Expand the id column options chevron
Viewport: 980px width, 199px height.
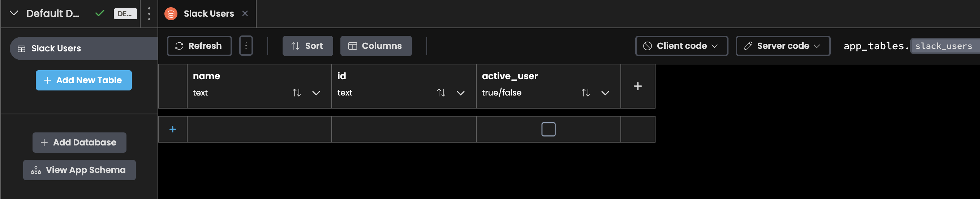point(460,93)
